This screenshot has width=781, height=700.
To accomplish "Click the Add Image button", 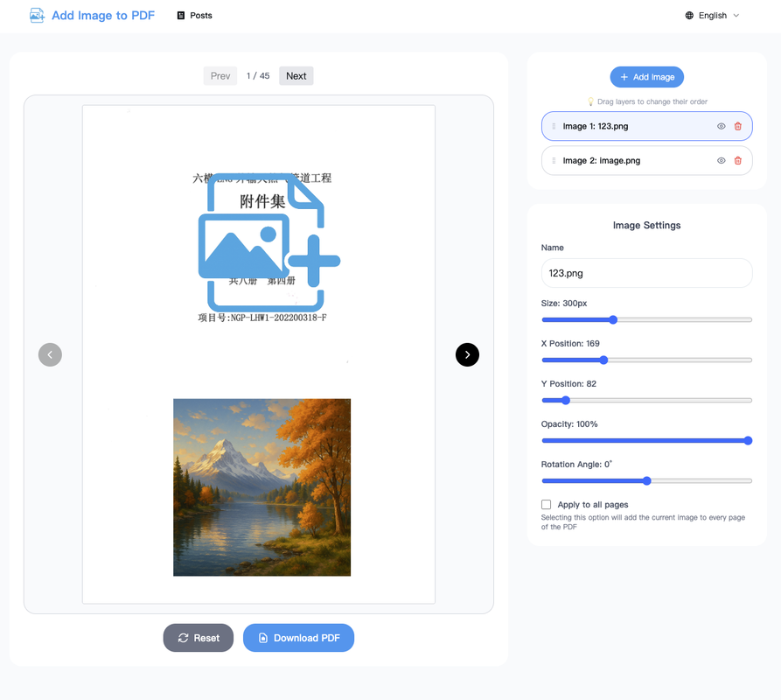I will tap(646, 77).
